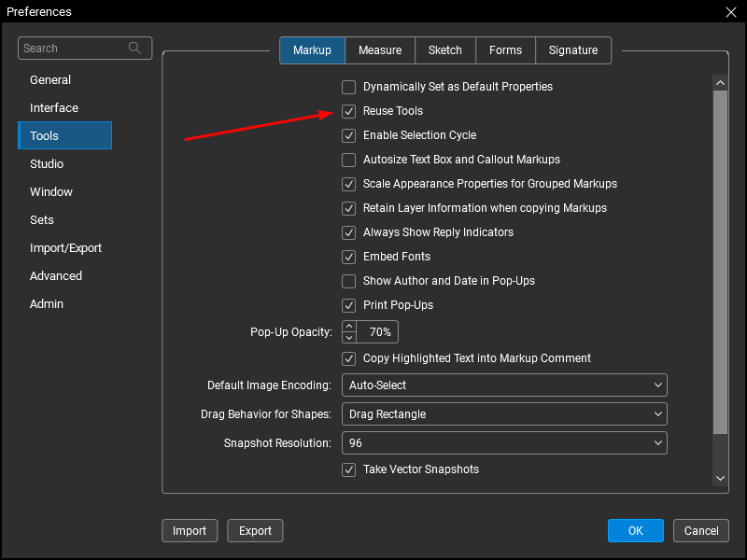747x560 pixels.
Task: Toggle Enable Selection Cycle checkbox
Action: coord(348,135)
